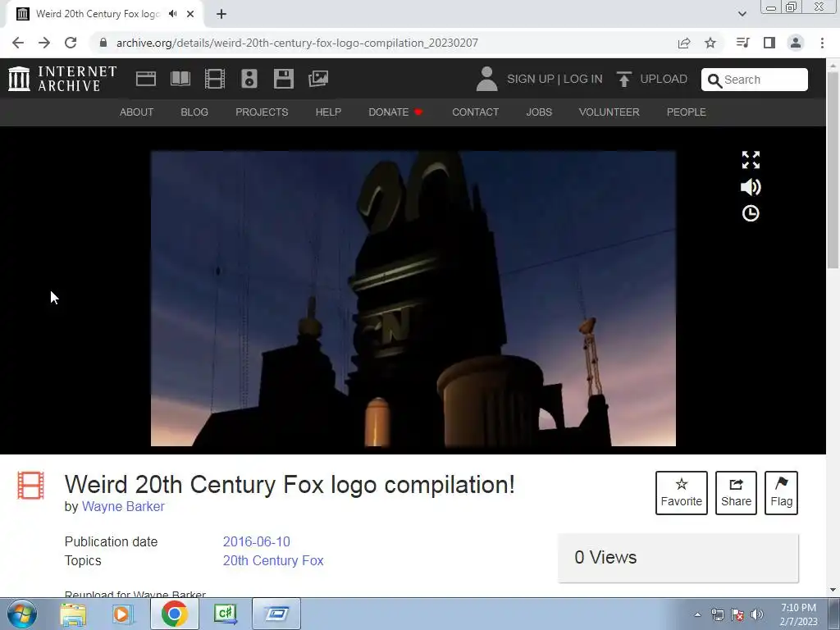Click the Share button

pyautogui.click(x=736, y=493)
